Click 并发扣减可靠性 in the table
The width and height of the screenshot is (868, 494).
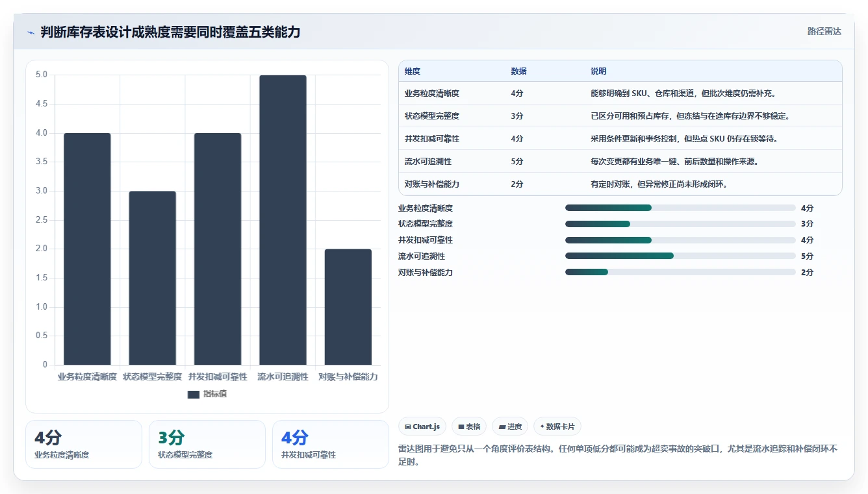(x=432, y=139)
